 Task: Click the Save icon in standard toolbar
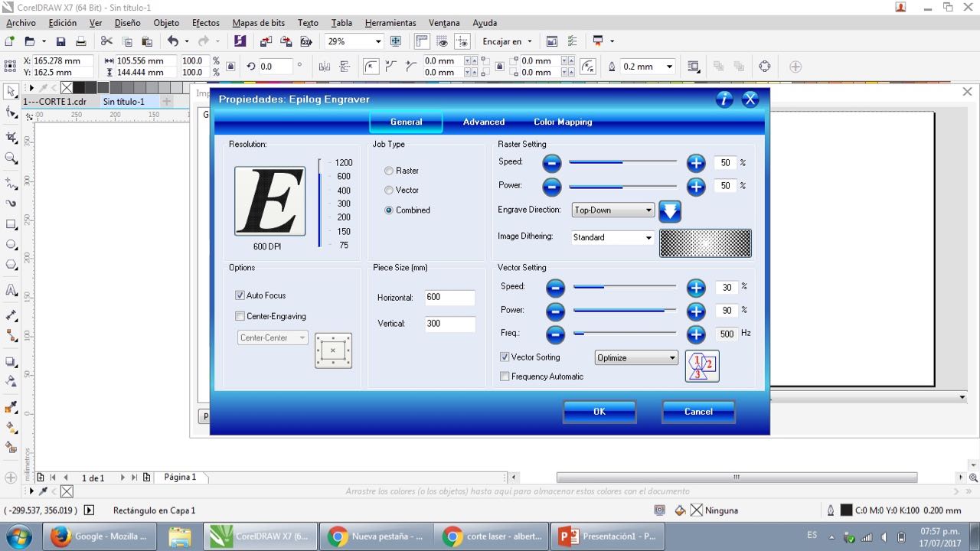pyautogui.click(x=60, y=41)
